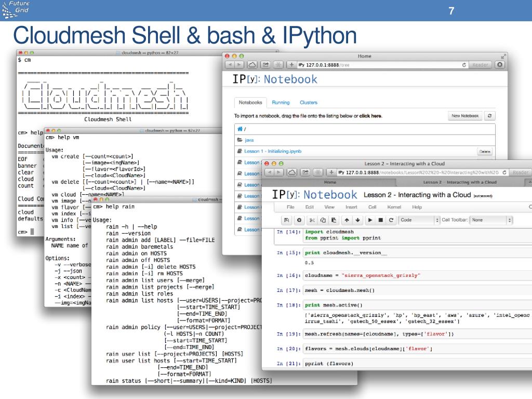
Task: Go back in the Home browser window
Action: tap(230, 65)
